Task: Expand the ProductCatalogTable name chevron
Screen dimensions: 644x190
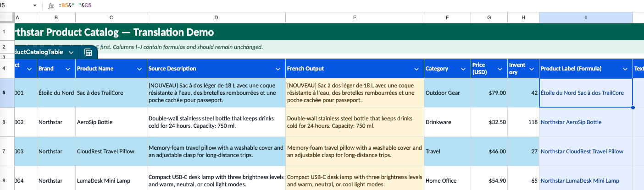Action: point(71,52)
